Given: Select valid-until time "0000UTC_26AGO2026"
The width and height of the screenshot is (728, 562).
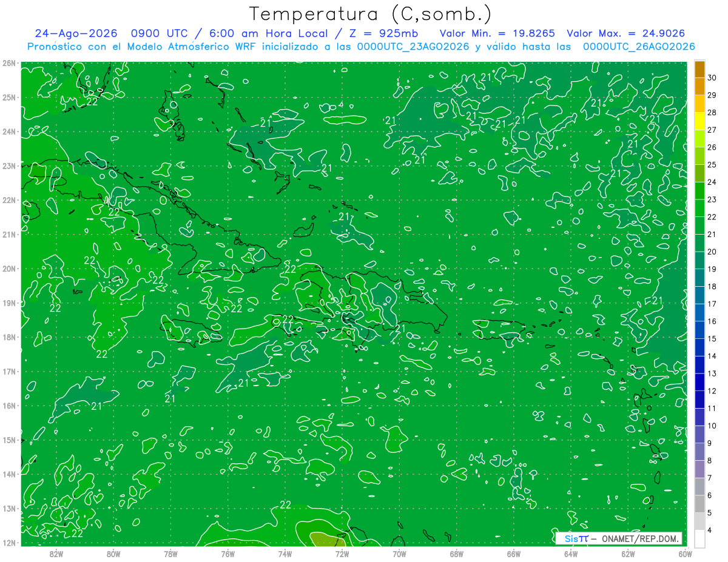Looking at the screenshot, I should [639, 47].
